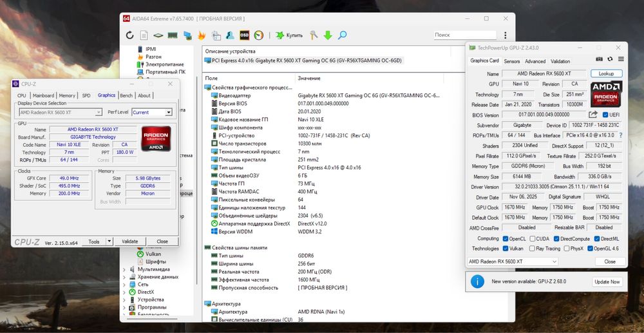Click the magnifier search toolbar icon
Viewport: 644px width, 333px height.
point(342,35)
